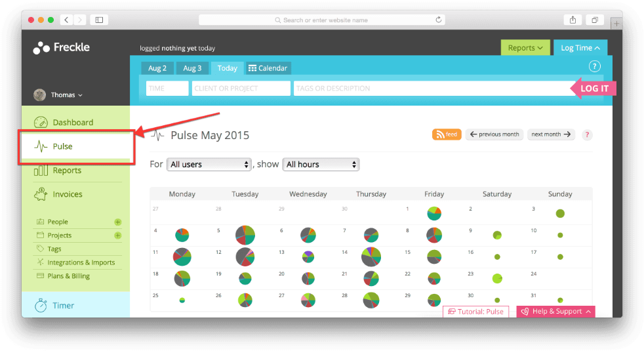This screenshot has height=351, width=644.
Task: Select Pulse in the sidebar
Action: pos(62,146)
